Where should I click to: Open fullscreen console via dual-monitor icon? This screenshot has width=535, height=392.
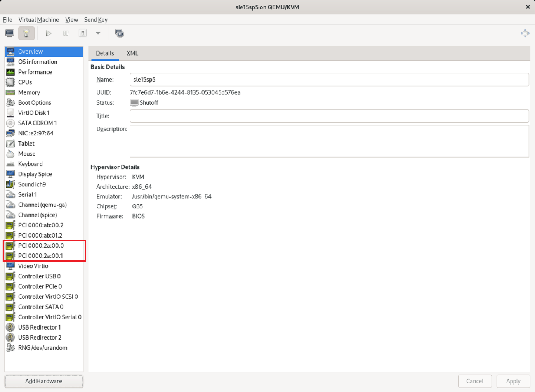tap(120, 33)
